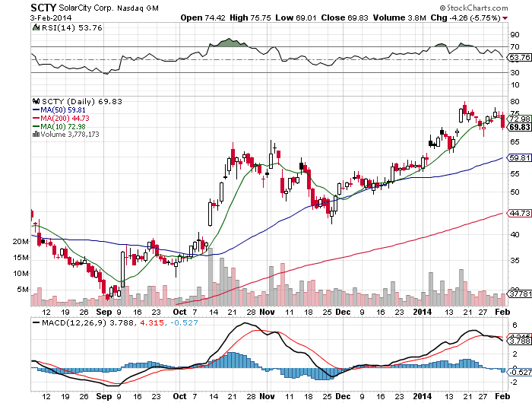The image size is (532, 403).
Task: Click the red down-arrow change indicator
Action: [505, 18]
